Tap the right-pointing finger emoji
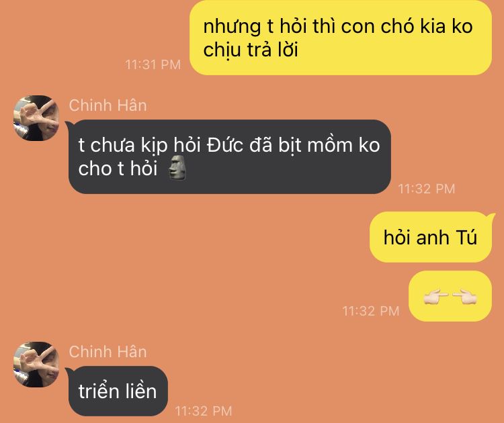 click(x=465, y=296)
